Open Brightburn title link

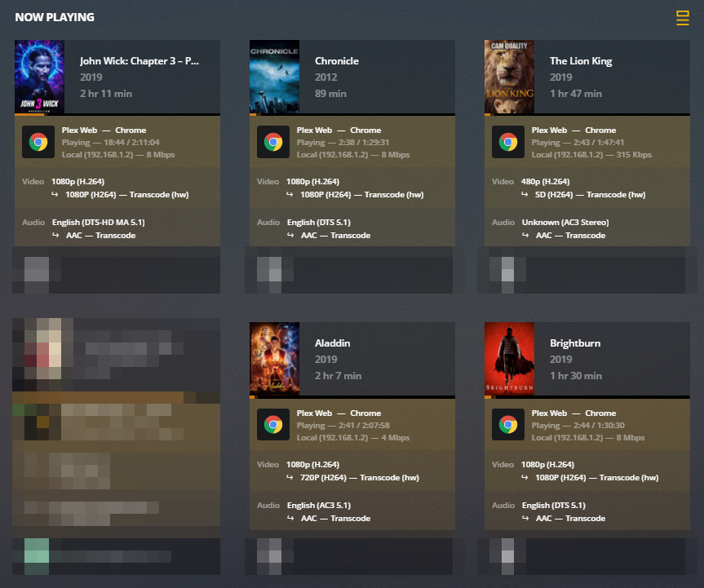point(575,343)
